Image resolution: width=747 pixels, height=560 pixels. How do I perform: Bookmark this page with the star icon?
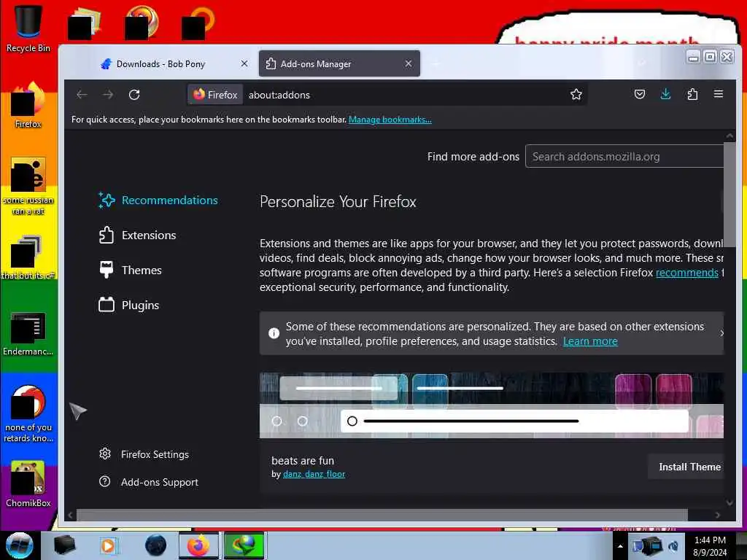point(576,95)
